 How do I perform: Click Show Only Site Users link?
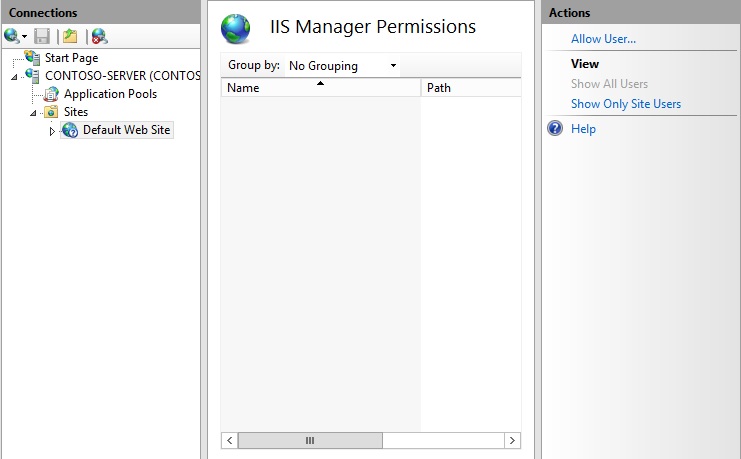click(625, 104)
